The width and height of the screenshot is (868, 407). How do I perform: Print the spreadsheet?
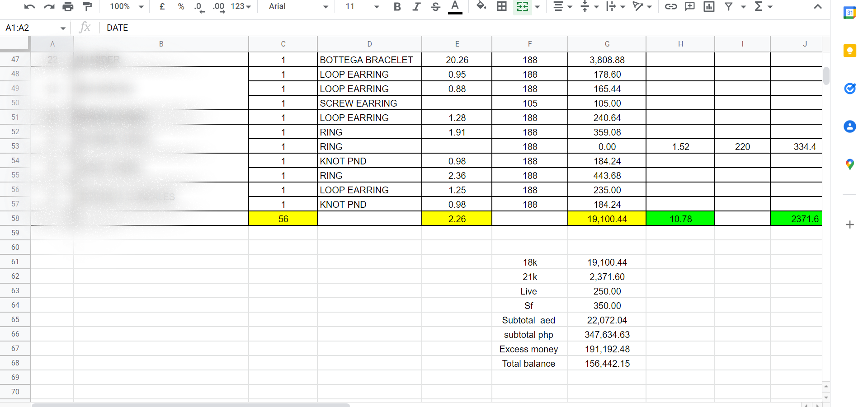coord(68,6)
